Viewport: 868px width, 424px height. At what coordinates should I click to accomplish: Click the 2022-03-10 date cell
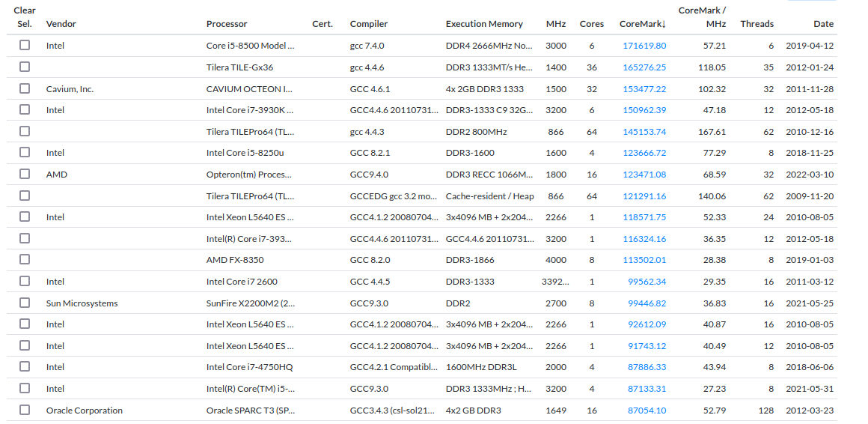810,174
